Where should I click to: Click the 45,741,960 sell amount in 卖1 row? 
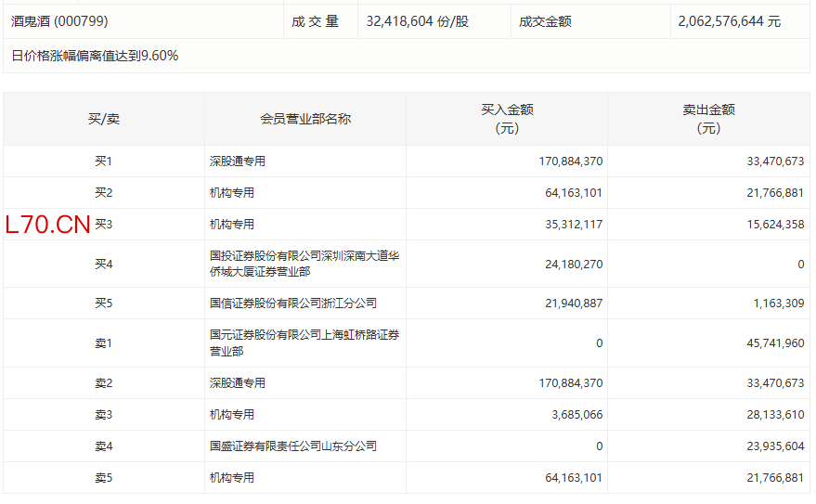[773, 343]
